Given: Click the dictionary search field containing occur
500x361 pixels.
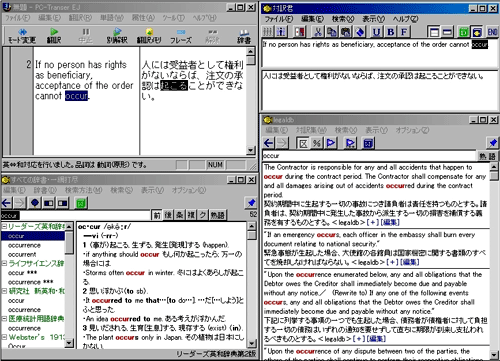Looking at the screenshot, I should (x=75, y=215).
